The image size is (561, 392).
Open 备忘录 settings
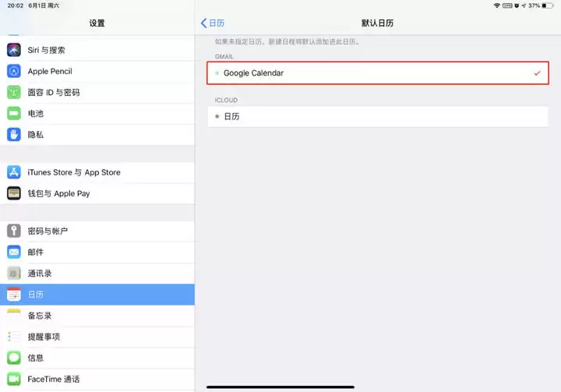click(97, 316)
